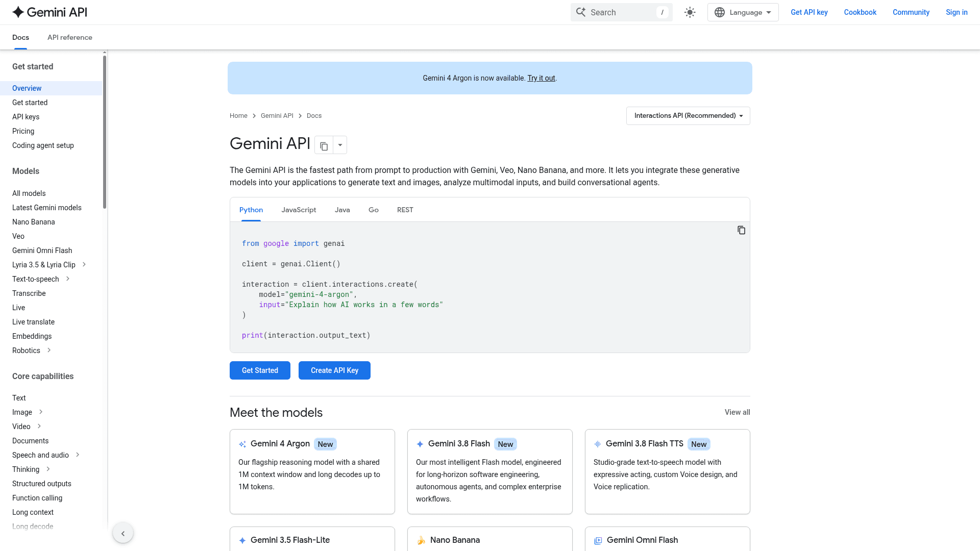This screenshot has width=980, height=551.
Task: Click the Gemini 3.8 Flash star icon
Action: tap(420, 444)
